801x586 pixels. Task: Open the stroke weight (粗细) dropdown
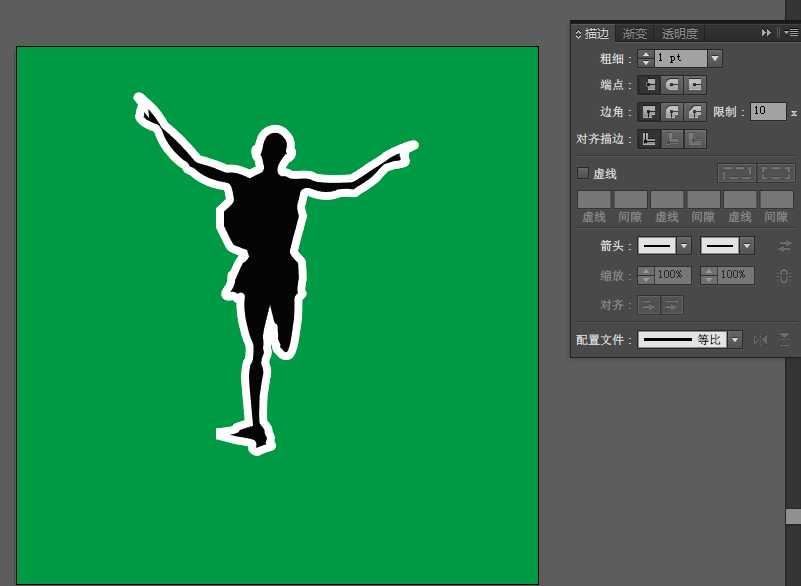(715, 59)
